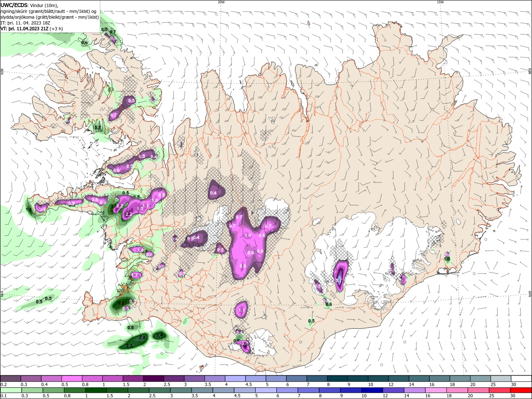Click the rain legend swatch between 25 and 30

coord(499,390)
